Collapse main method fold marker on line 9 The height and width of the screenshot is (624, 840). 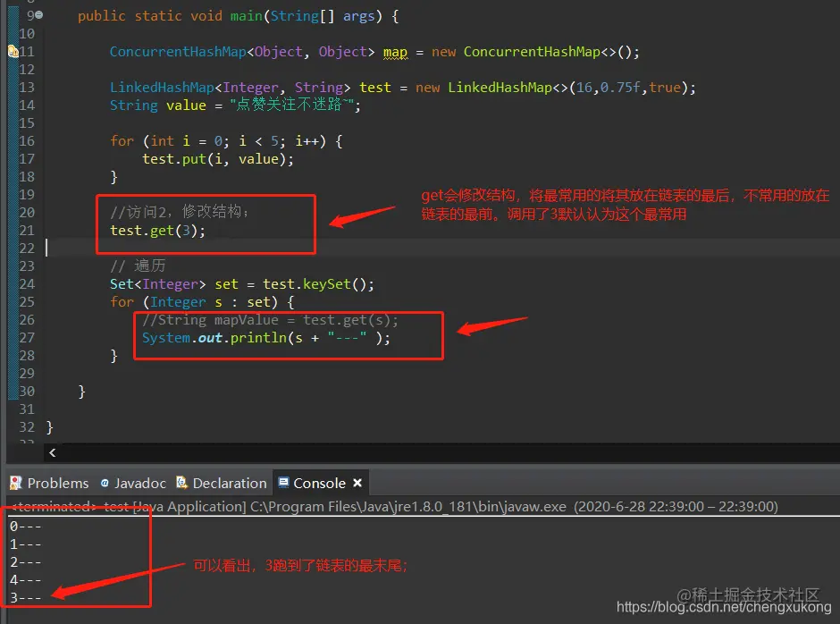[39, 15]
